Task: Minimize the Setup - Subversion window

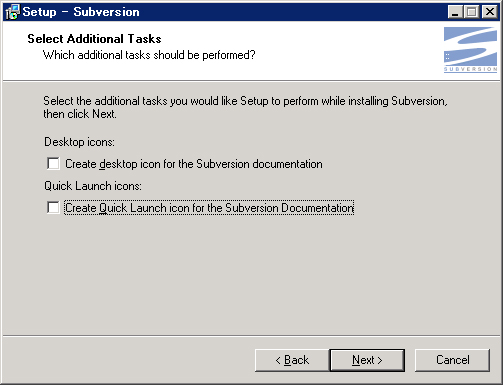Action: coord(455,12)
